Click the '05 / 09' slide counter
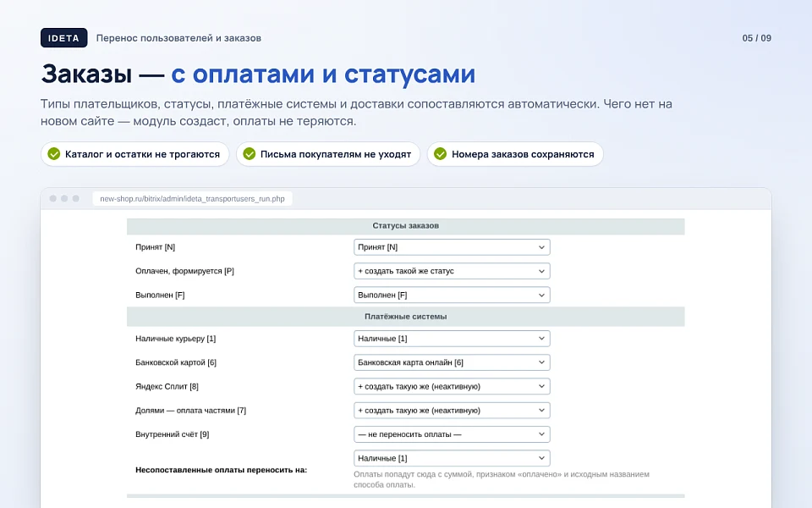The height and width of the screenshot is (508, 812). pos(756,38)
